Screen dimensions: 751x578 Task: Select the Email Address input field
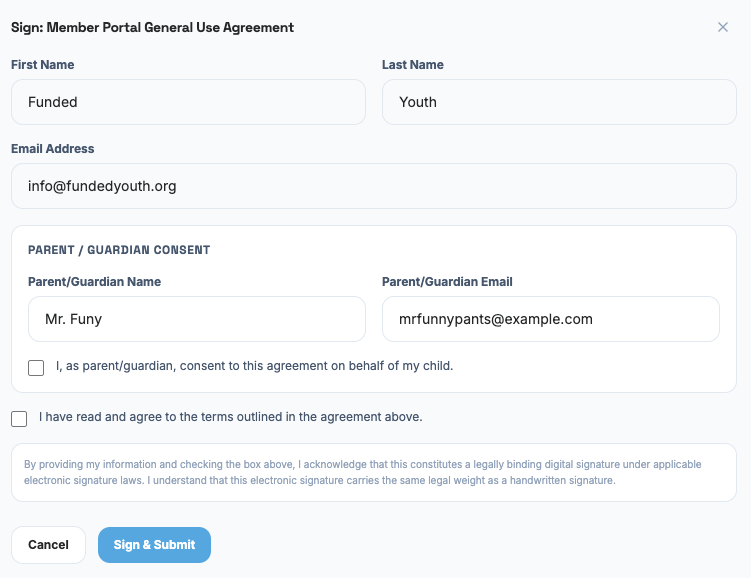tap(373, 186)
